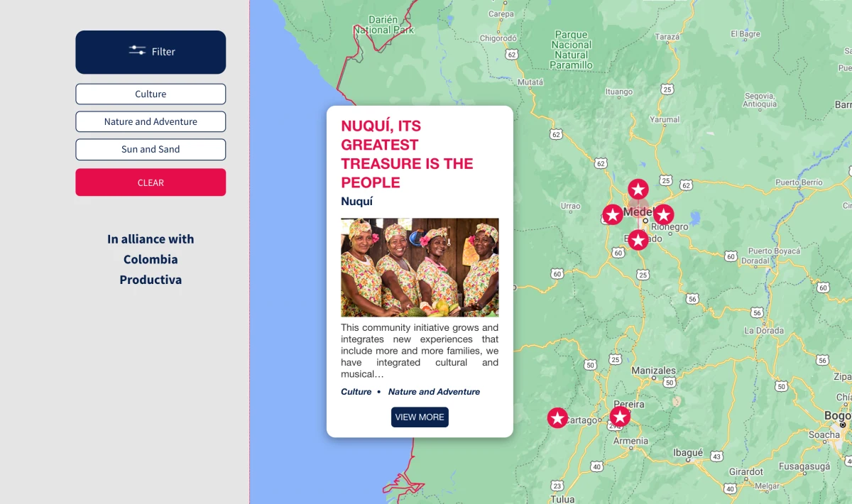The height and width of the screenshot is (504, 852).
Task: Open VIEW MORE on Nuquí card
Action: coord(420,417)
